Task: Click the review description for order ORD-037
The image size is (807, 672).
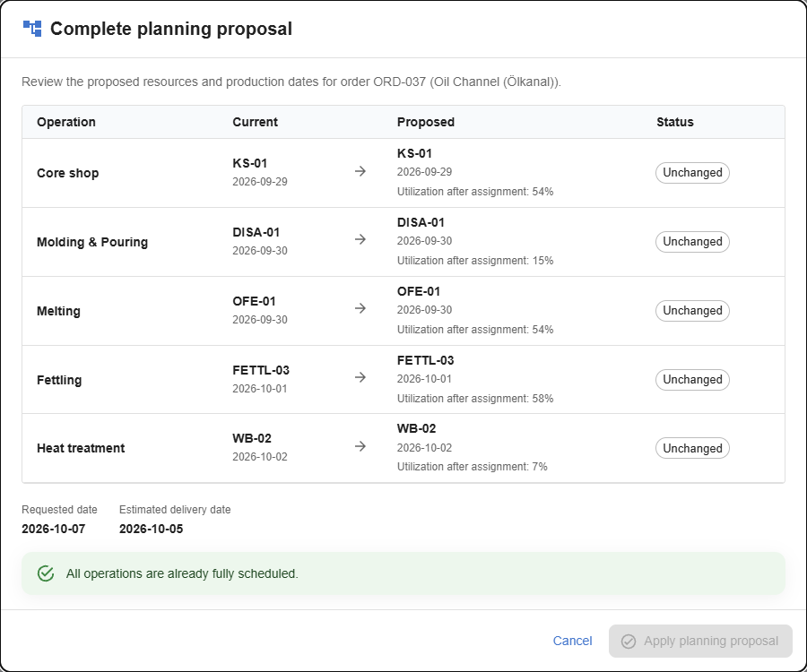Action: coord(291,82)
